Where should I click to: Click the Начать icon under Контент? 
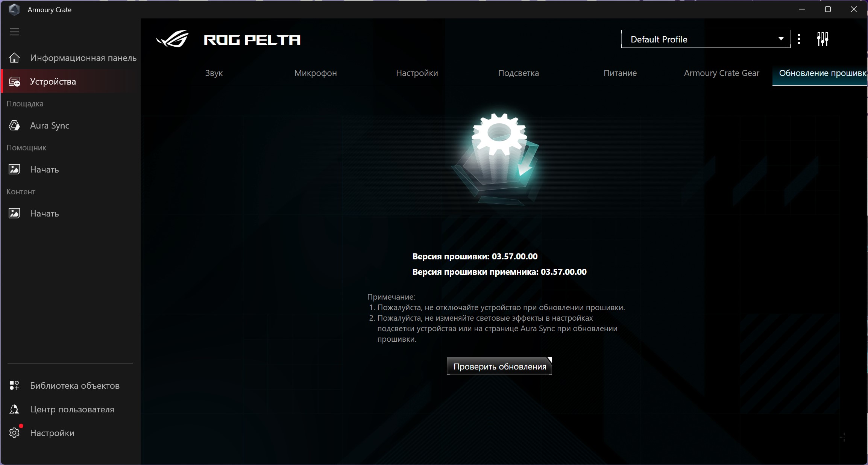[x=14, y=214]
